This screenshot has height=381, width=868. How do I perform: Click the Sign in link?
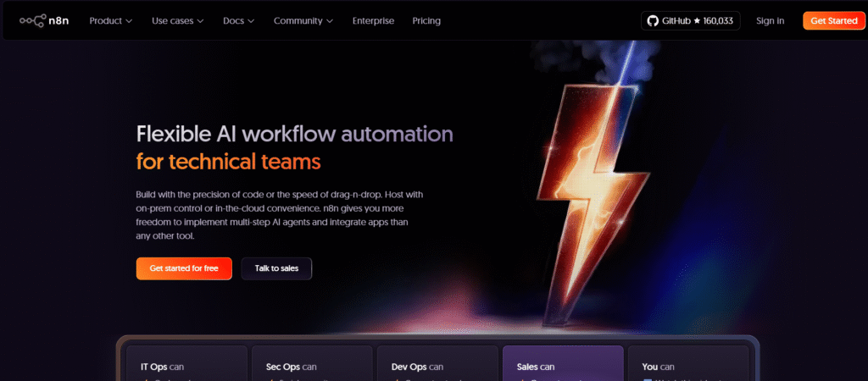point(770,20)
